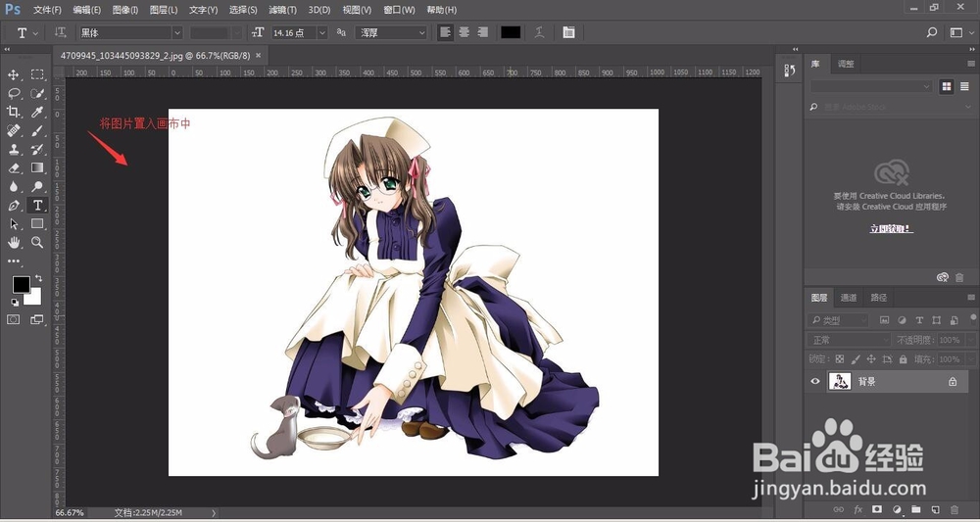Toggle pixel layer filter

pyautogui.click(x=884, y=320)
